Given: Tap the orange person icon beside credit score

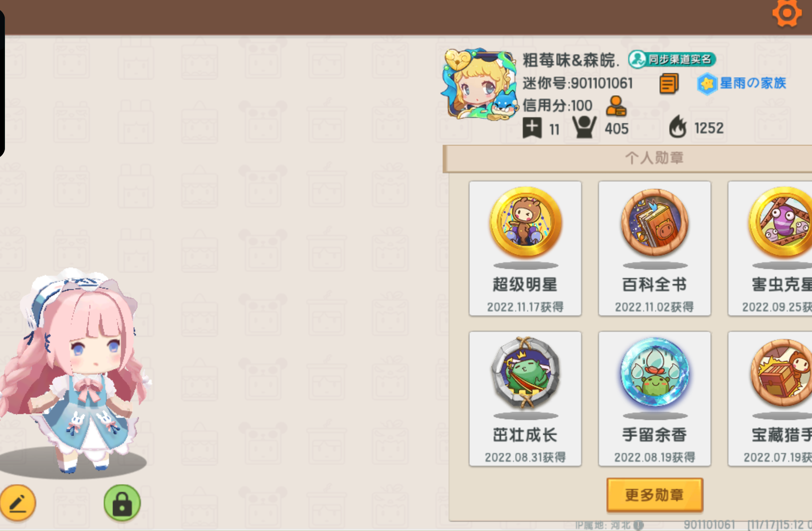Looking at the screenshot, I should click(x=616, y=106).
